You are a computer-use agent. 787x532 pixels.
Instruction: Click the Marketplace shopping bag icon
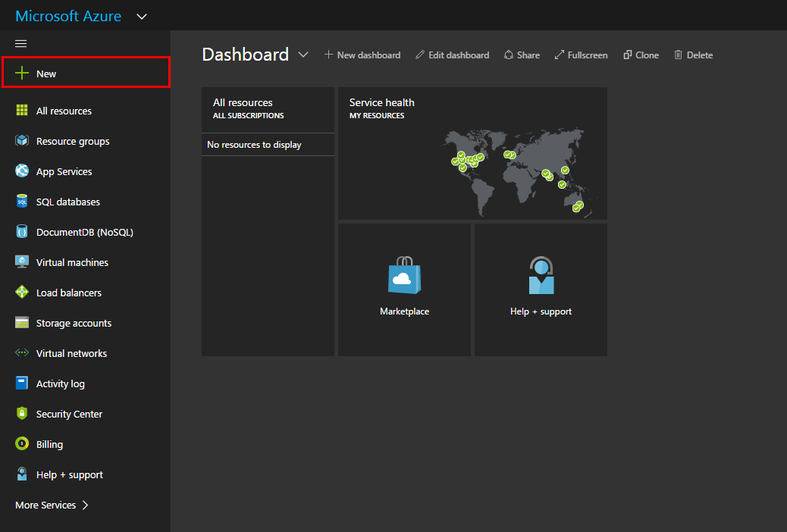tap(404, 275)
